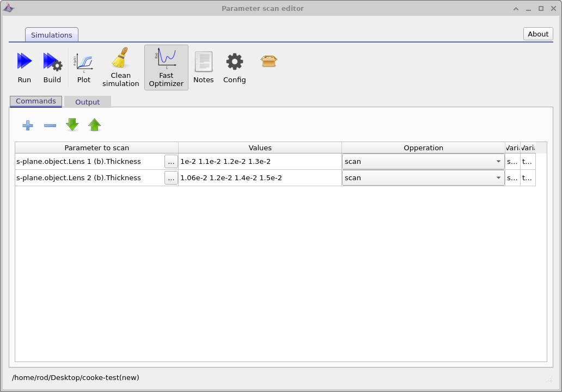Move the selected parameter down

point(72,125)
